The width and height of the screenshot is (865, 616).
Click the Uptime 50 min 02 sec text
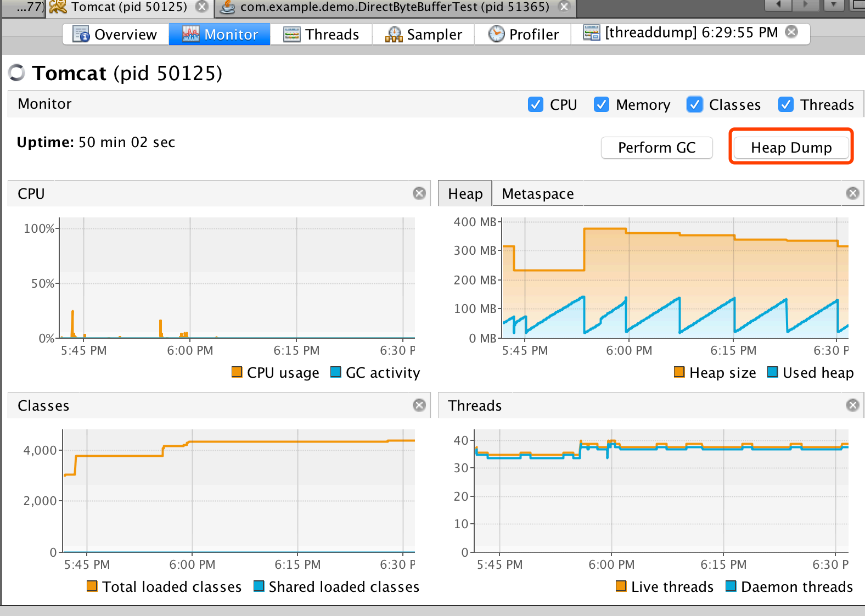click(96, 142)
